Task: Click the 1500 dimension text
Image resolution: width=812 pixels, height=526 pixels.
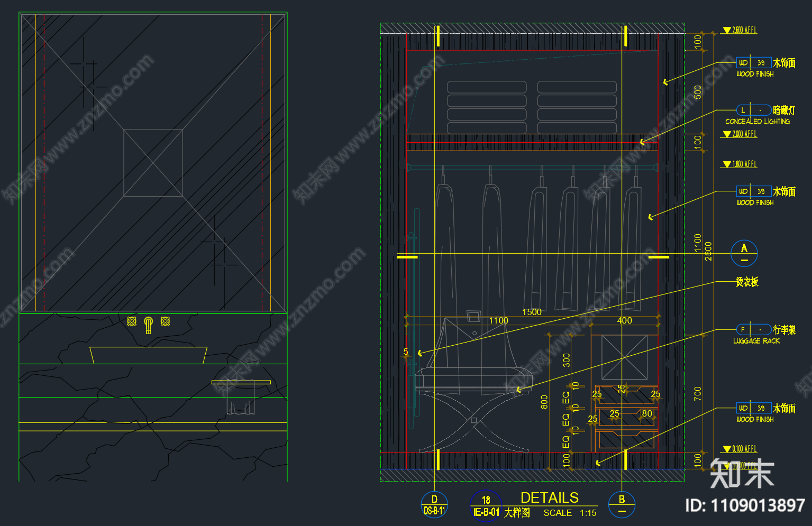Action: pyautogui.click(x=532, y=312)
